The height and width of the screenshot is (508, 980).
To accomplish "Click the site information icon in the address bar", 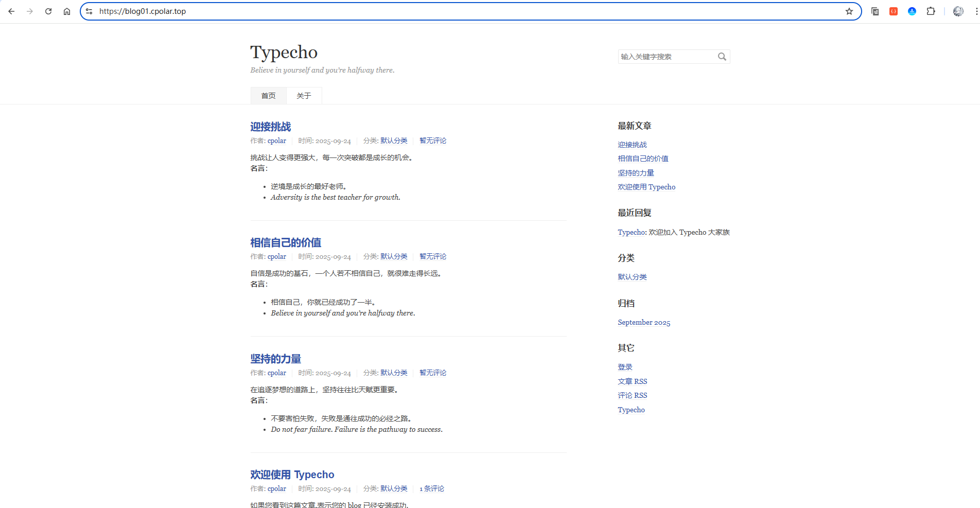I will [89, 11].
